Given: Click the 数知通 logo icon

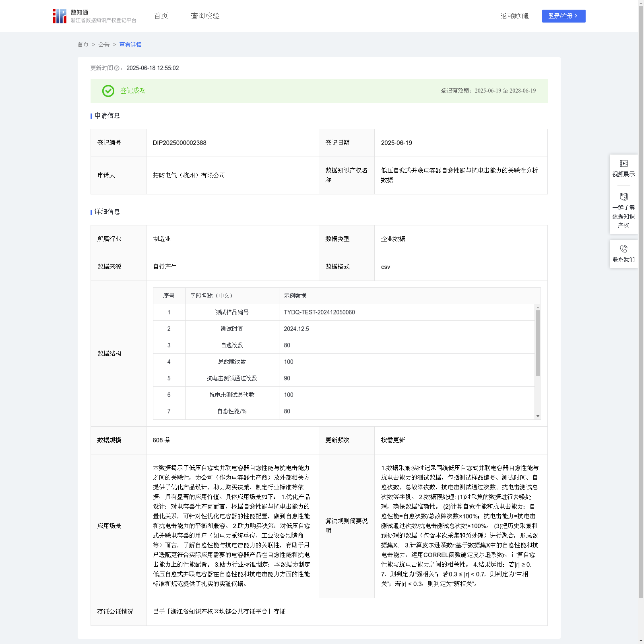Looking at the screenshot, I should [x=60, y=16].
